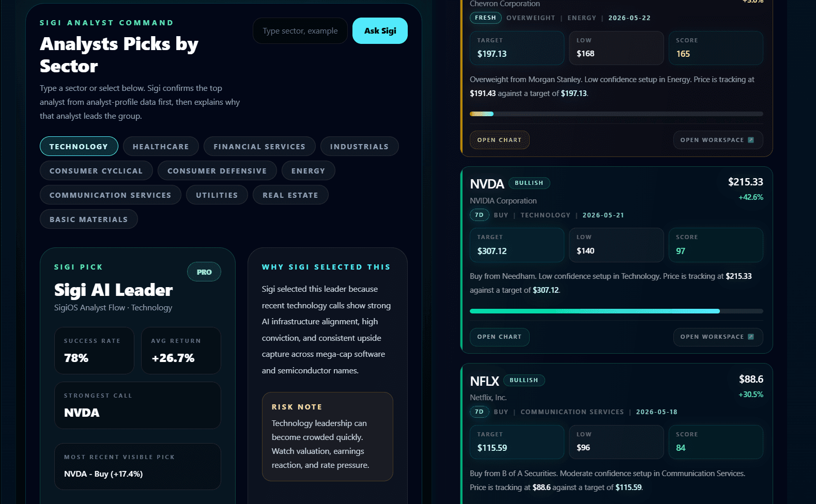Select the Healthcare sector chip
This screenshot has height=504, width=816.
point(161,146)
